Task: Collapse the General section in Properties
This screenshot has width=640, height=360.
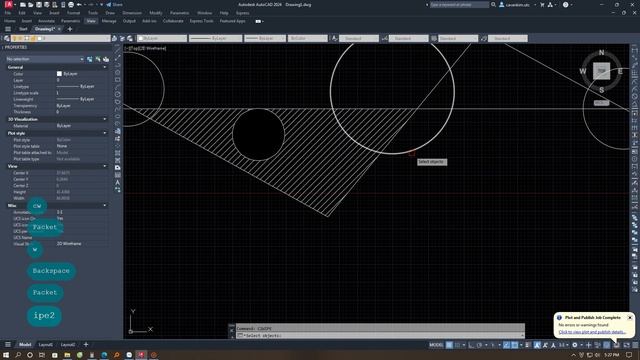Action: (x=104, y=67)
